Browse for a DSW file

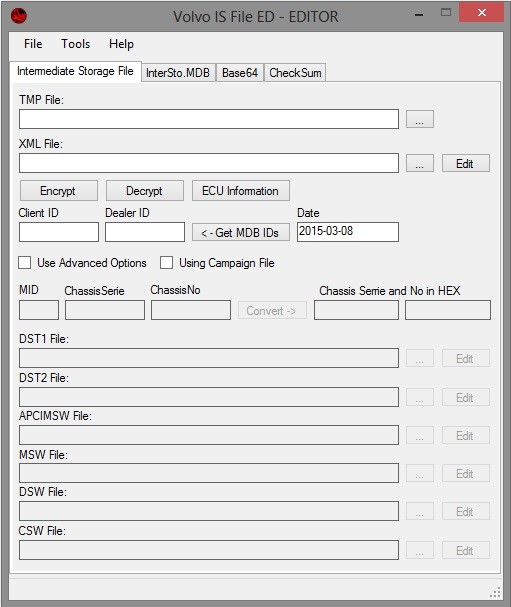click(420, 511)
